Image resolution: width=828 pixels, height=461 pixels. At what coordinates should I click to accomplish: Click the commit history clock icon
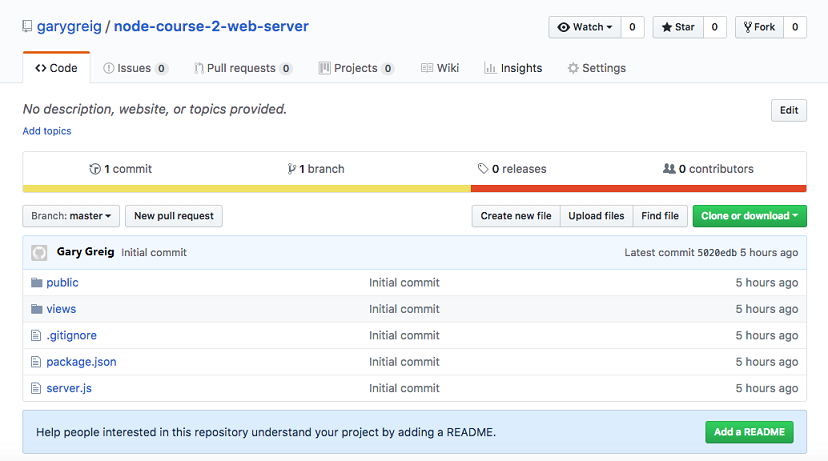(95, 169)
